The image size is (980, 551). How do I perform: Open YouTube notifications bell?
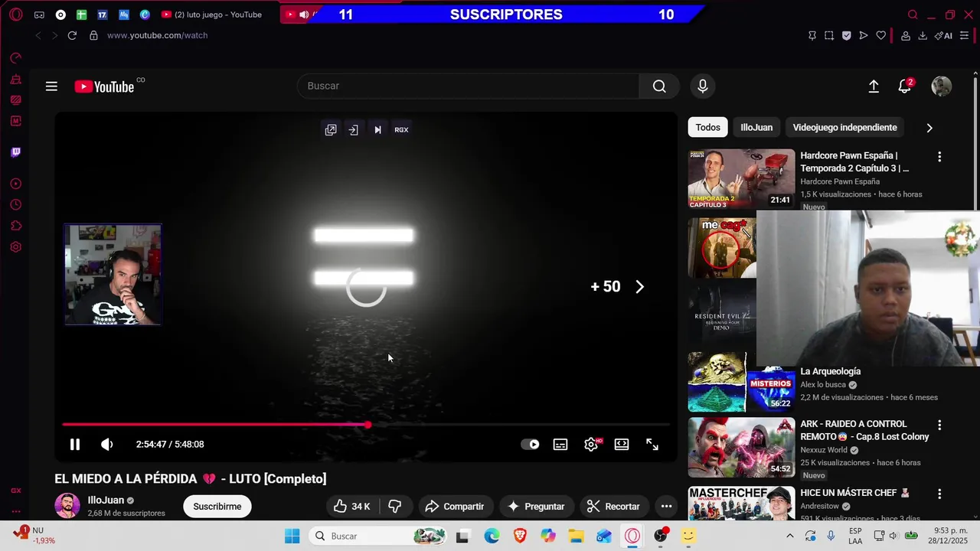(905, 86)
